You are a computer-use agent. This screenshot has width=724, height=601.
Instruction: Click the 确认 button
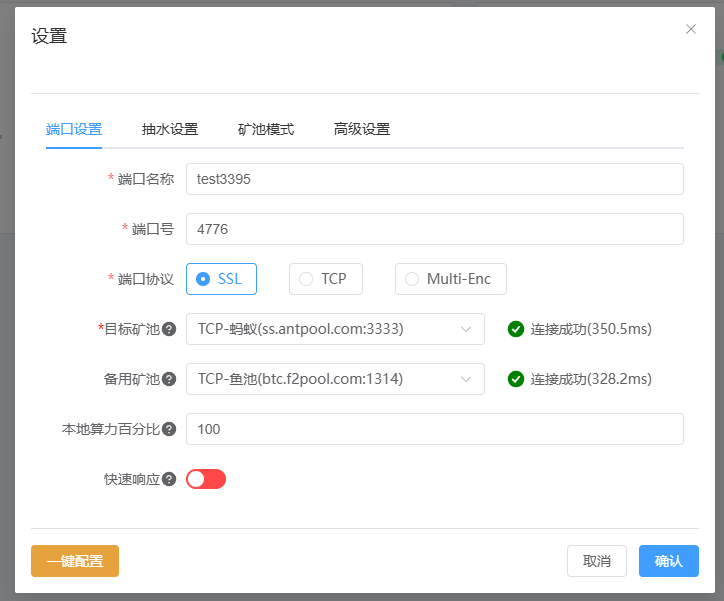click(x=668, y=561)
